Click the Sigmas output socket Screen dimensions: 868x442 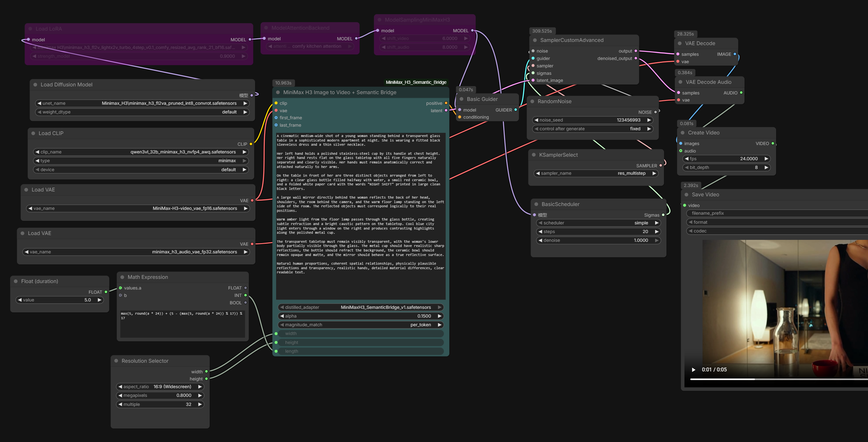tap(663, 215)
